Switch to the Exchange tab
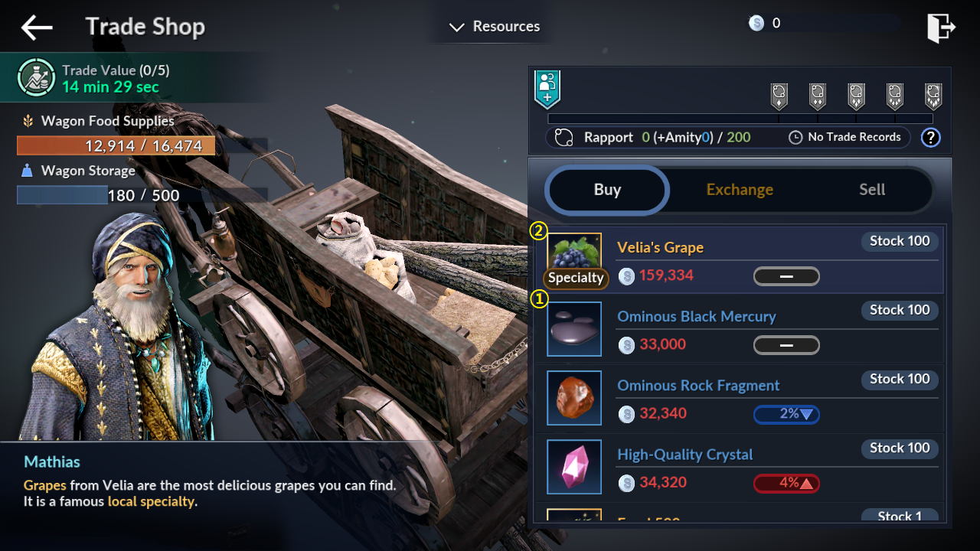This screenshot has height=551, width=980. point(740,190)
